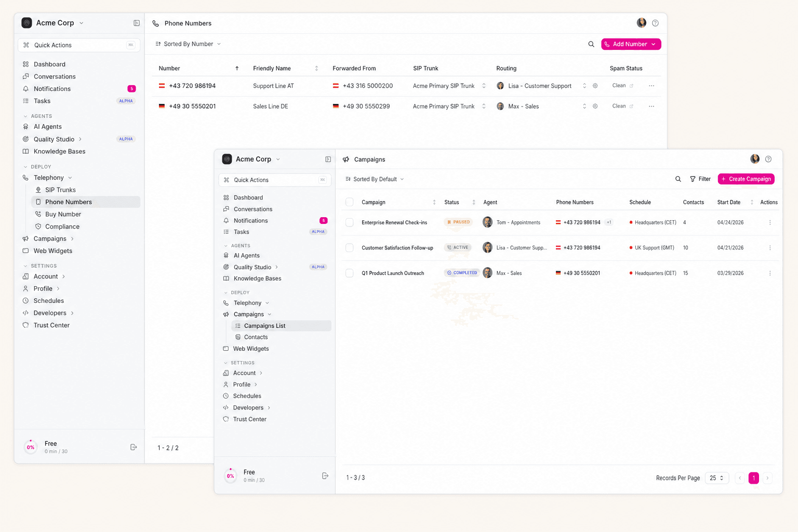Click the Add Number button
The width and height of the screenshot is (798, 532).
[x=631, y=44]
